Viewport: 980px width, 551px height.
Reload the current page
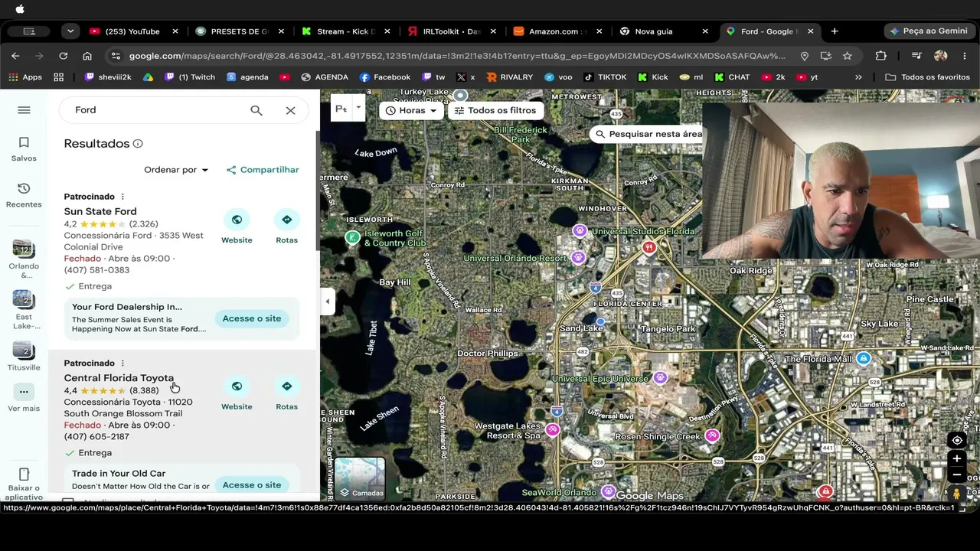[64, 56]
